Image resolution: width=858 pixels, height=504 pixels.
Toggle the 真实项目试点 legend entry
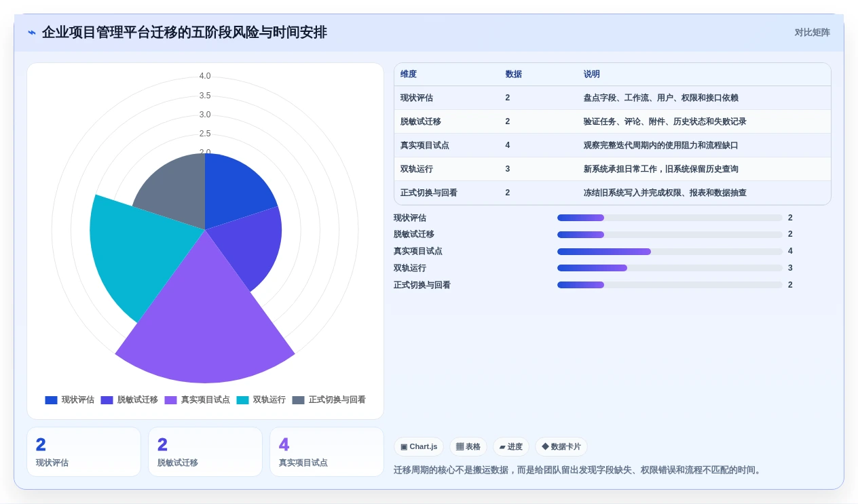(x=198, y=400)
